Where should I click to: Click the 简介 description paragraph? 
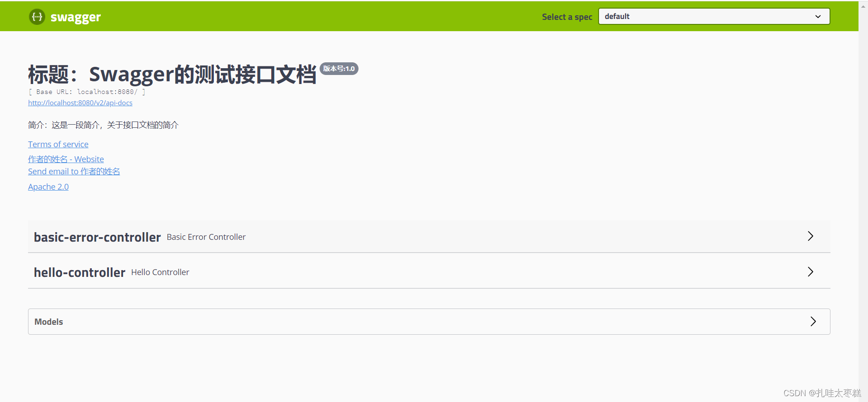coord(103,125)
